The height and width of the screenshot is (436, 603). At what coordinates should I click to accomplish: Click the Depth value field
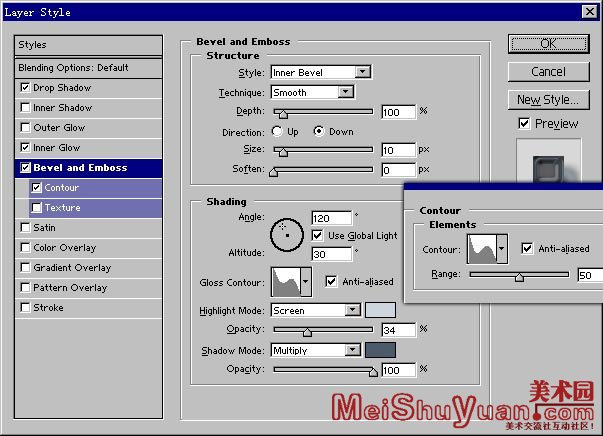[x=398, y=112]
